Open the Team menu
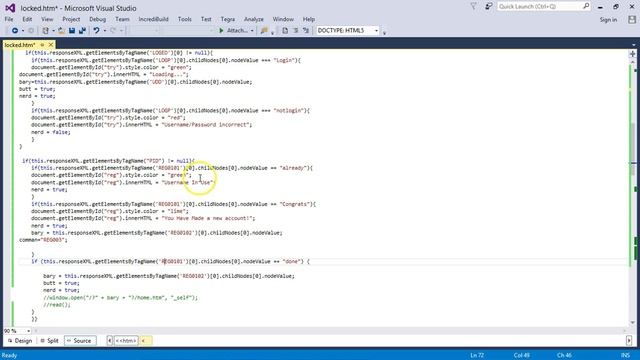 [122, 19]
